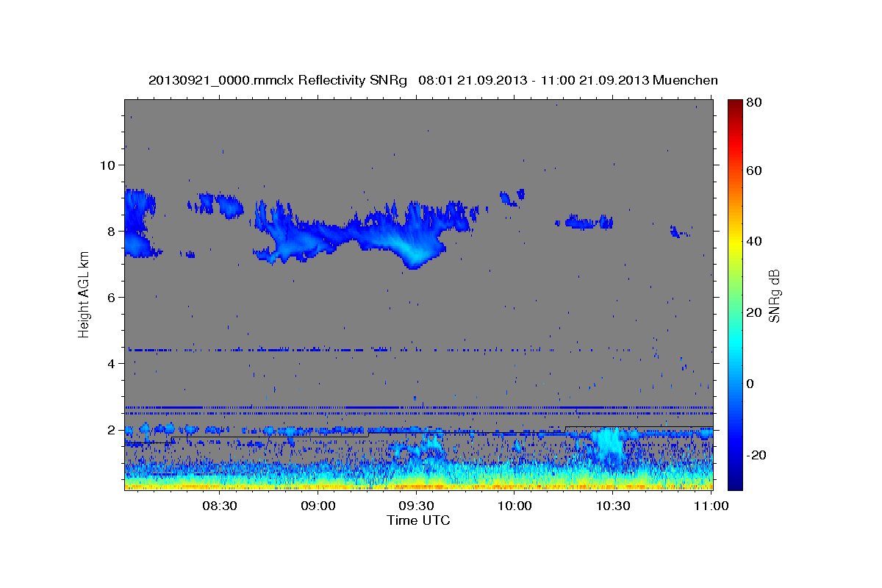The width and height of the screenshot is (882, 588).
Task: Click the colorbar value 0
Action: click(751, 384)
